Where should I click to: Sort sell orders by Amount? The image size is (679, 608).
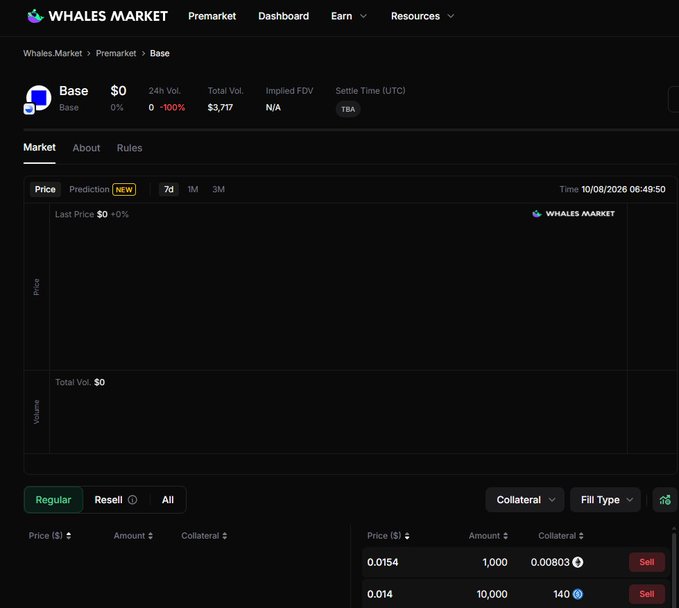(x=488, y=536)
